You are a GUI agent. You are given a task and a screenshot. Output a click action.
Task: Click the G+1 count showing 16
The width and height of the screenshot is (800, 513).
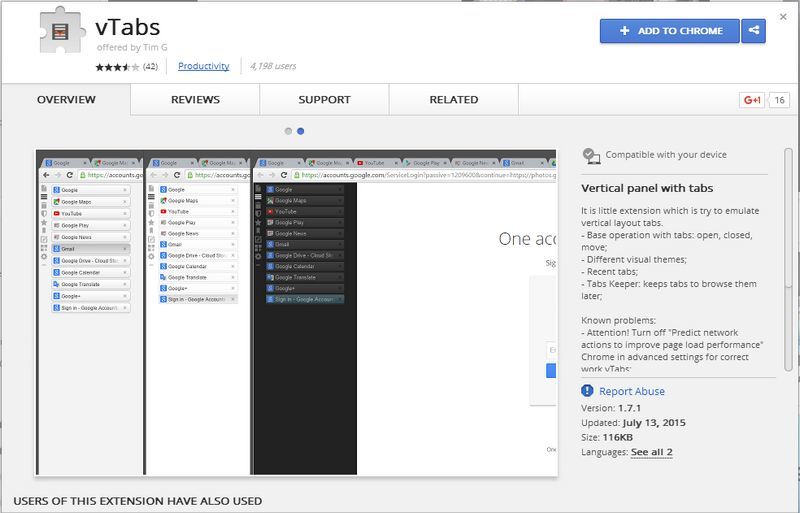779,100
